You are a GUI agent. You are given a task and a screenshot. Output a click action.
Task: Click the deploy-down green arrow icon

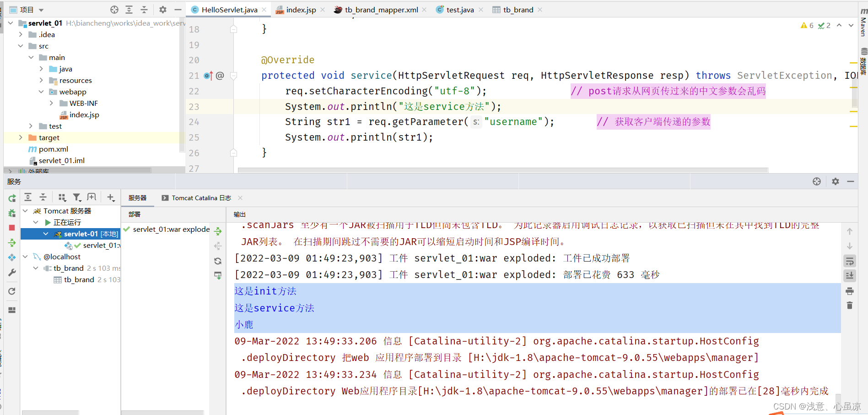coord(218,276)
